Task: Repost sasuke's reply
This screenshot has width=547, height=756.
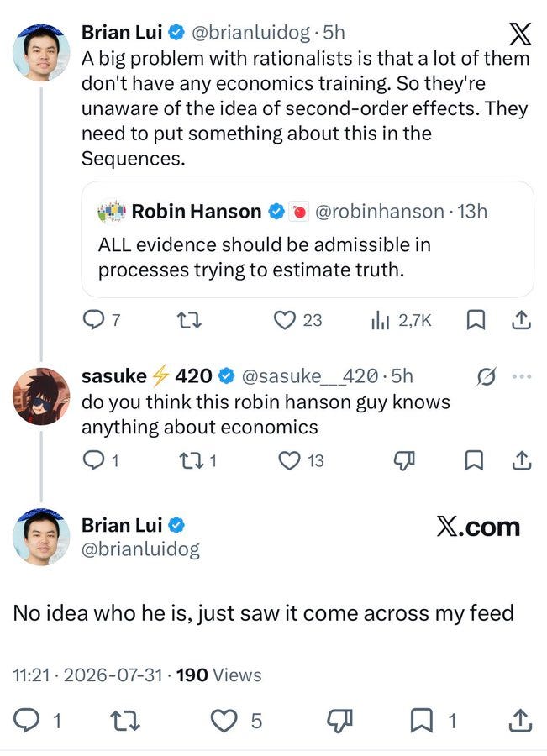Action: click(197, 460)
